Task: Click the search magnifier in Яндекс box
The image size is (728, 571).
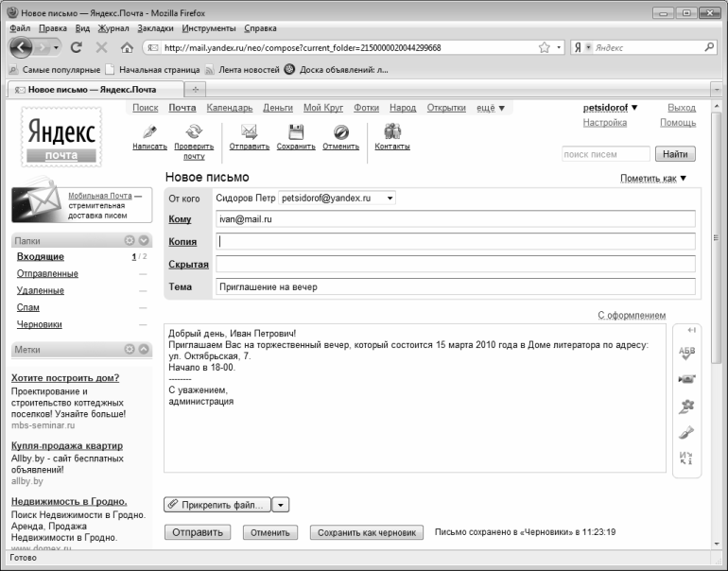Action: [708, 47]
